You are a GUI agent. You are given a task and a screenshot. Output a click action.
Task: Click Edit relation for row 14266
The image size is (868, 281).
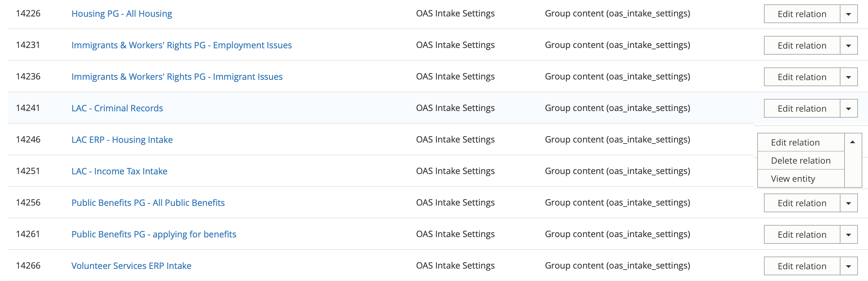(x=802, y=266)
